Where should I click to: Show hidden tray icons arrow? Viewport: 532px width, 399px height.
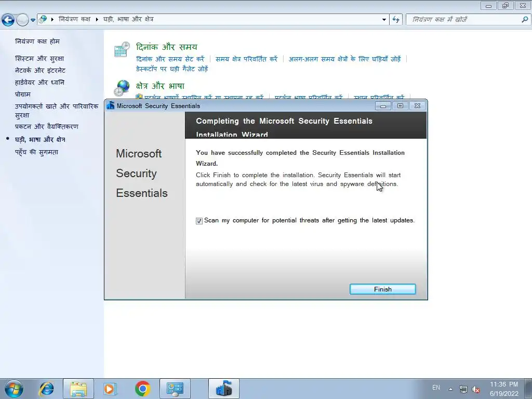point(450,389)
